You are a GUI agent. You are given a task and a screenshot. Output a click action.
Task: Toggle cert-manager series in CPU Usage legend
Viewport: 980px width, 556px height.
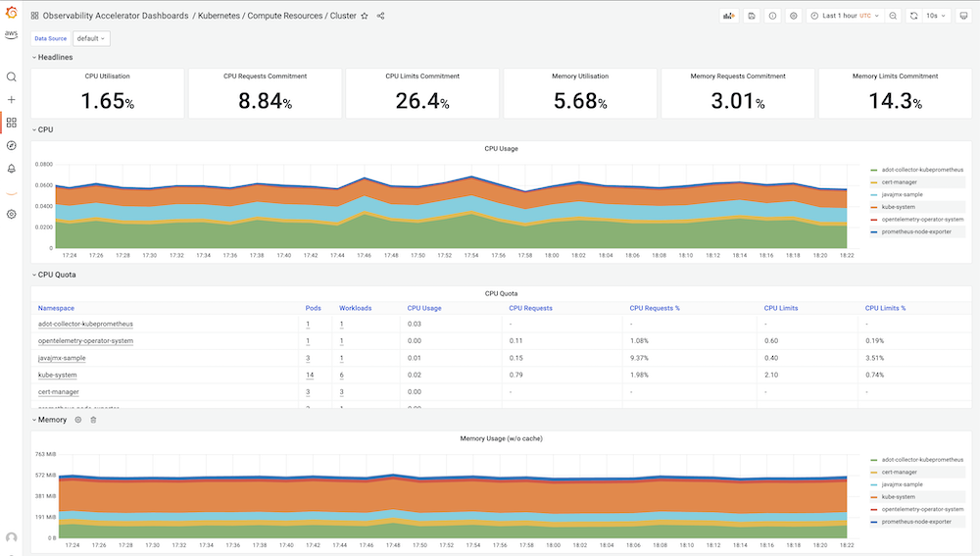click(x=900, y=182)
